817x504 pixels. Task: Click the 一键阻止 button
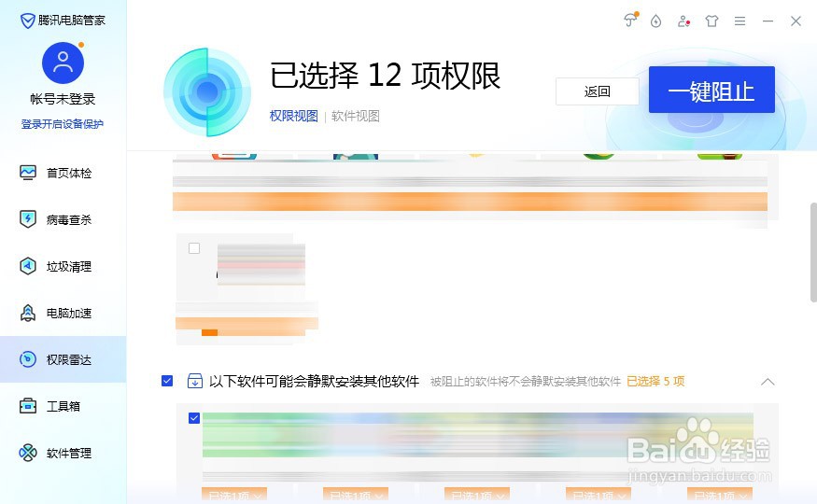coord(711,90)
